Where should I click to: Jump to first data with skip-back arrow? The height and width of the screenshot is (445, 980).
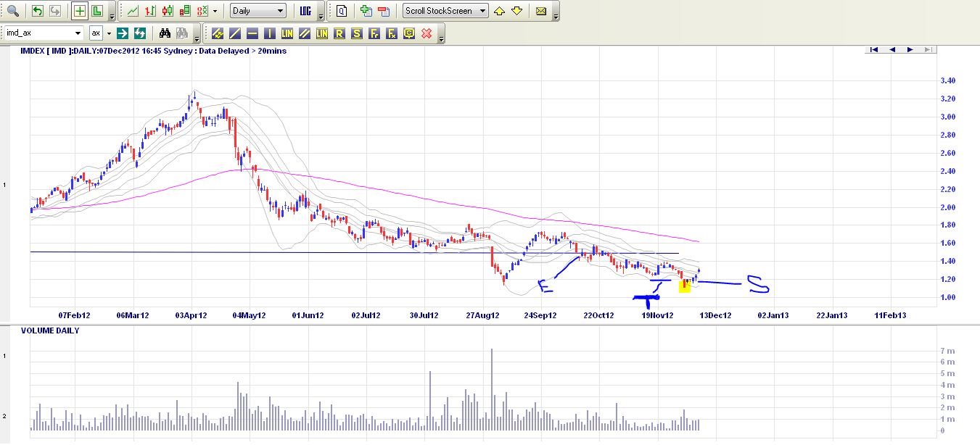874,49
